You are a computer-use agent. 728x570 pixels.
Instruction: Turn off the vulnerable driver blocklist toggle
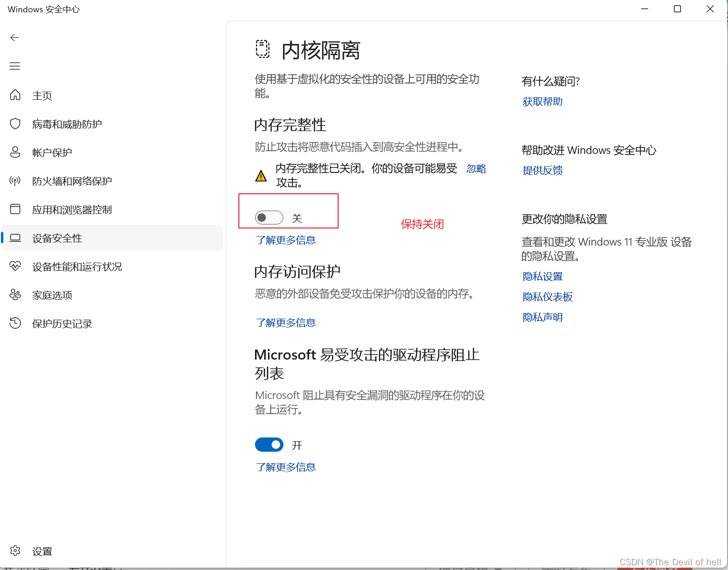pyautogui.click(x=269, y=445)
